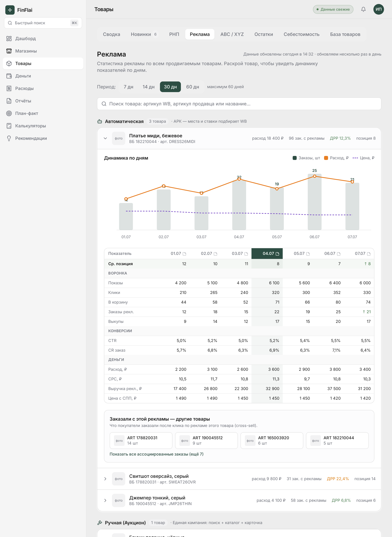This screenshot has width=392, height=537.
Task: Click the Дашборд sidebar icon
Action: click(x=9, y=38)
